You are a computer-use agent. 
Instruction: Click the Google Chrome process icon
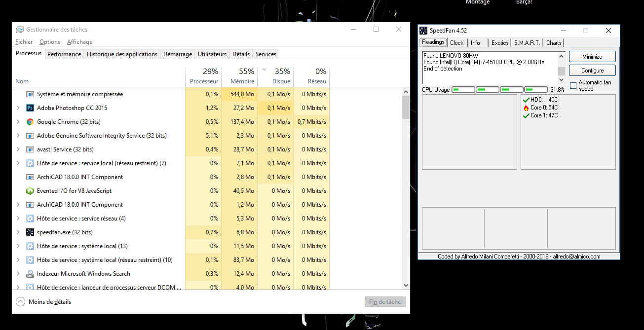tap(30, 122)
